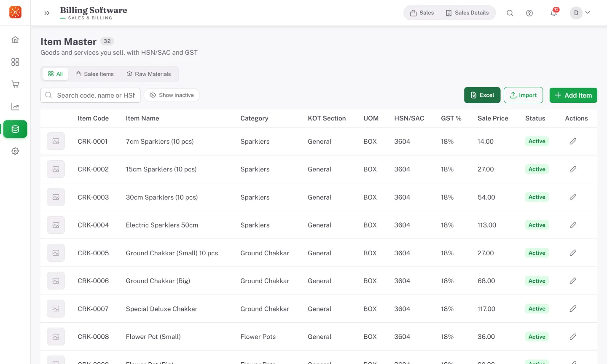Screen dimensions: 607x364
Task: Open the shopping cart section in sidebar
Action: [x=15, y=84]
